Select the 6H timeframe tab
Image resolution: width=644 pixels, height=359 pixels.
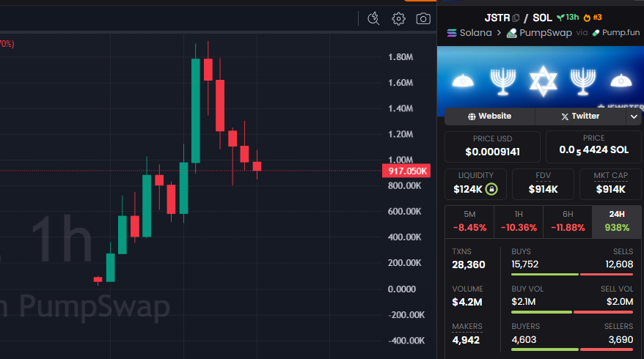(568, 221)
